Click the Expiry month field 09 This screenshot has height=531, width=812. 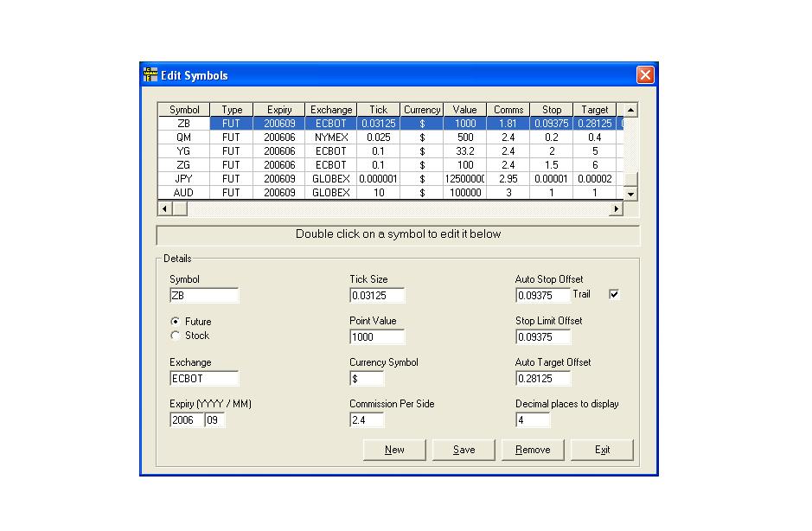click(x=214, y=419)
